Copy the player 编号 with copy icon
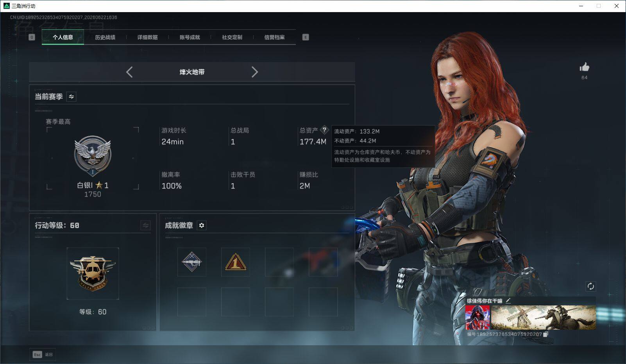The image size is (626, 364). coord(546,334)
